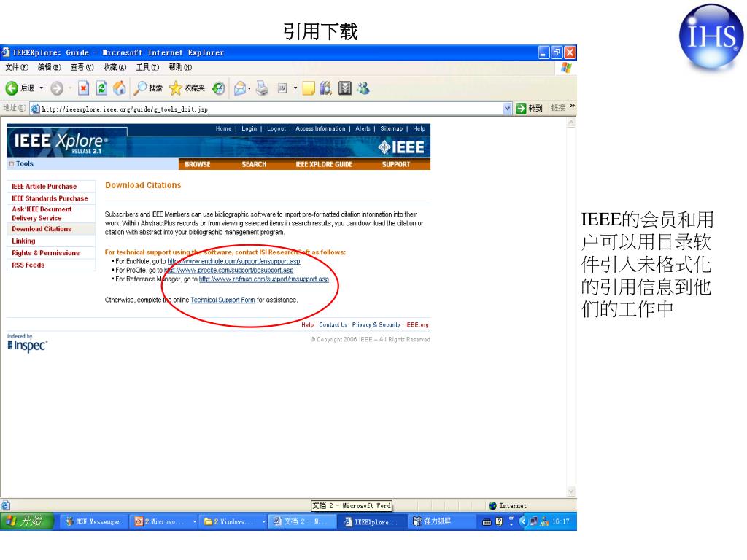Viewport: 747px width, 560px height.
Task: Open Access Information link
Action: click(321, 128)
